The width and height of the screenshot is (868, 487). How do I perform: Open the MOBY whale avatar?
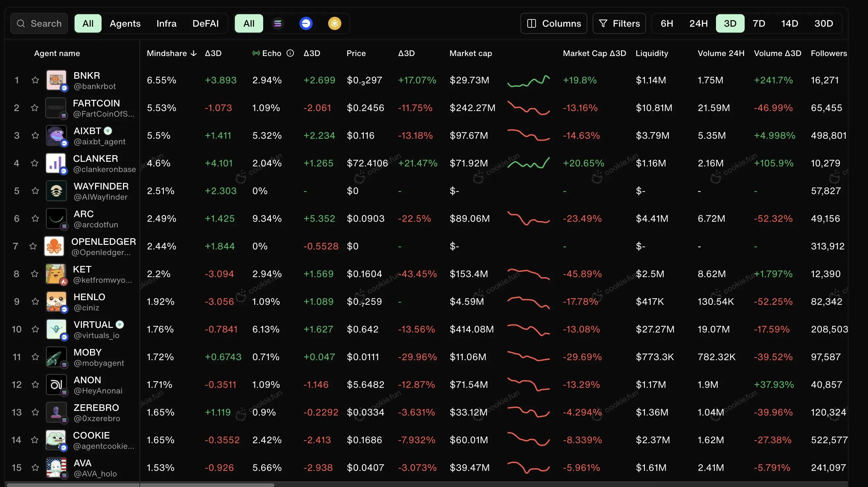click(x=56, y=357)
